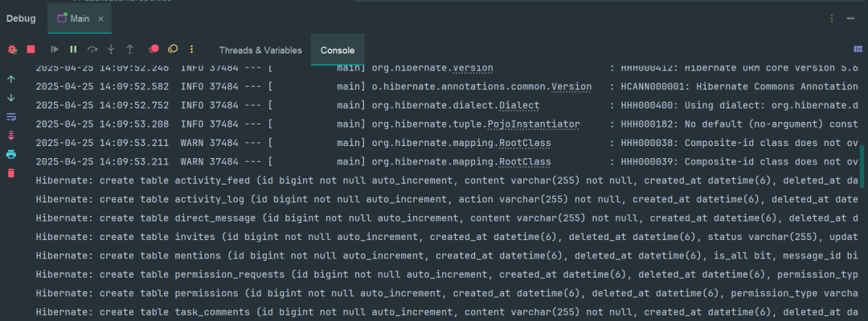Viewport: 868px width, 321px height.
Task: Click the Resume Program icon
Action: coord(55,49)
